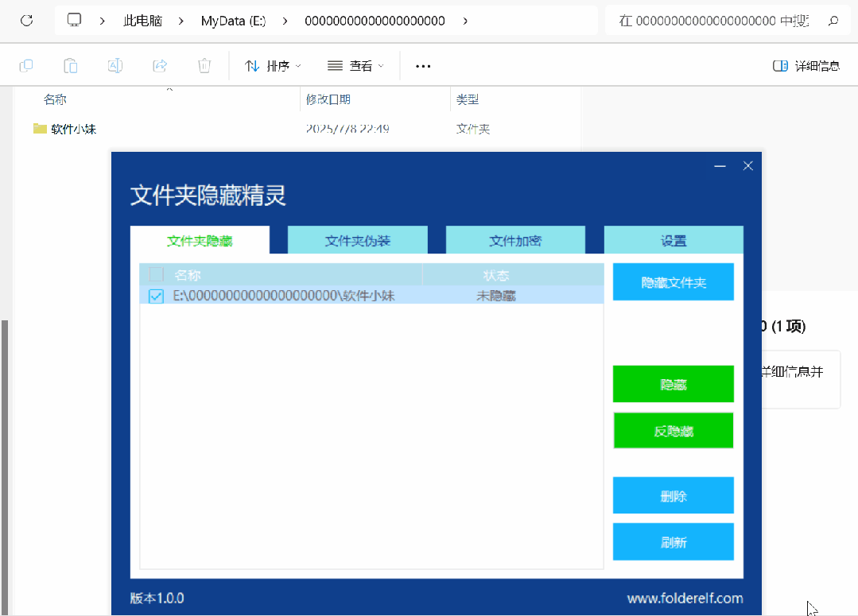Expand chevron after 此电脑 in breadcrumb
Screen dimensions: 858x616
click(181, 21)
